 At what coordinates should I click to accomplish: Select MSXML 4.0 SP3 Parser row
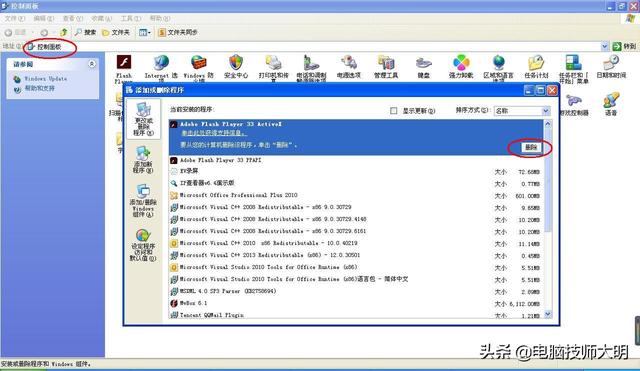[356, 291]
